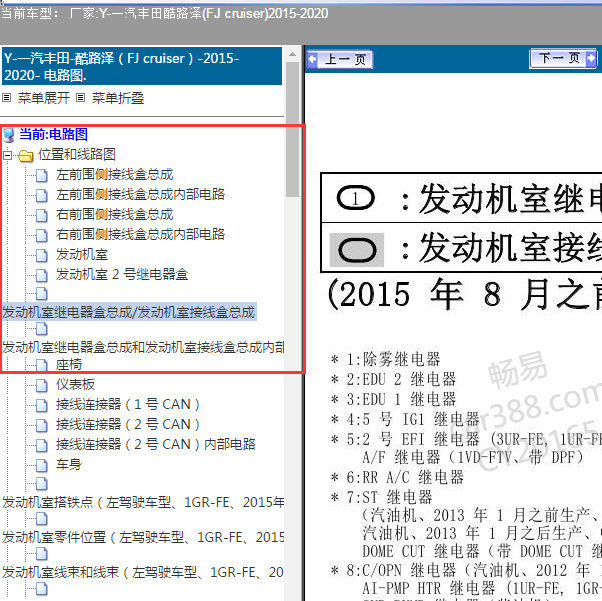The width and height of the screenshot is (602, 601).
Task: Open the 仪表板 tree item
Action: point(75,384)
